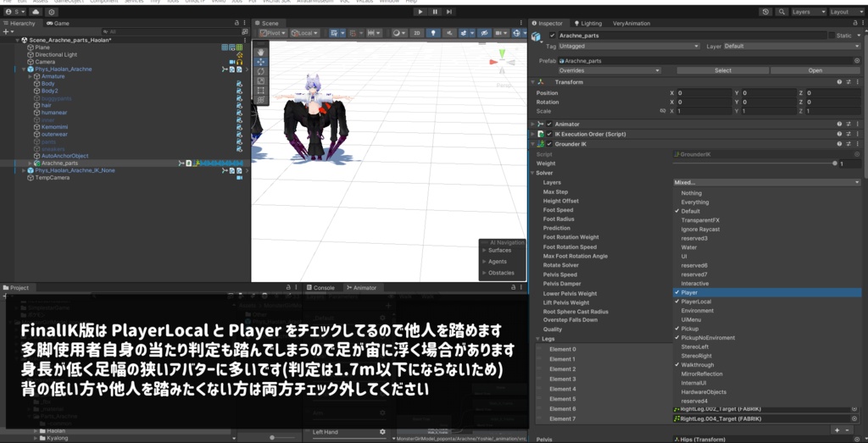868x443 pixels.
Task: Switch to the Game tab
Action: (58, 23)
